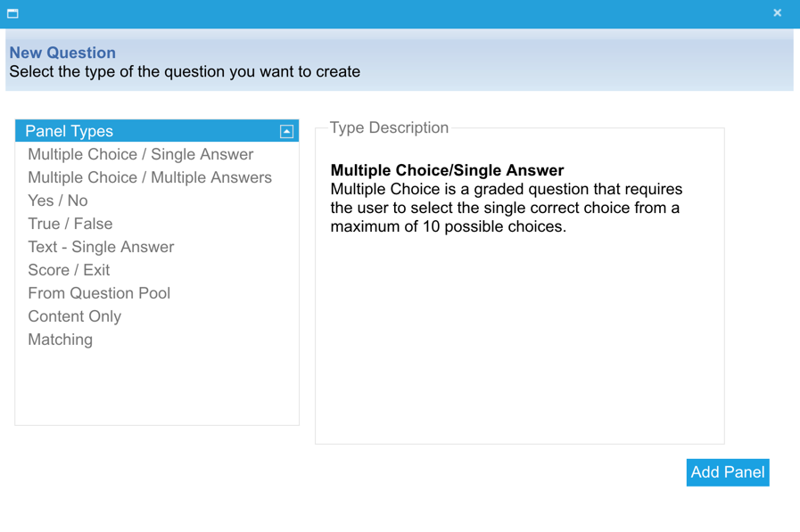
Task: Select Multiple Choice / Single Answer type
Action: pyautogui.click(x=140, y=154)
